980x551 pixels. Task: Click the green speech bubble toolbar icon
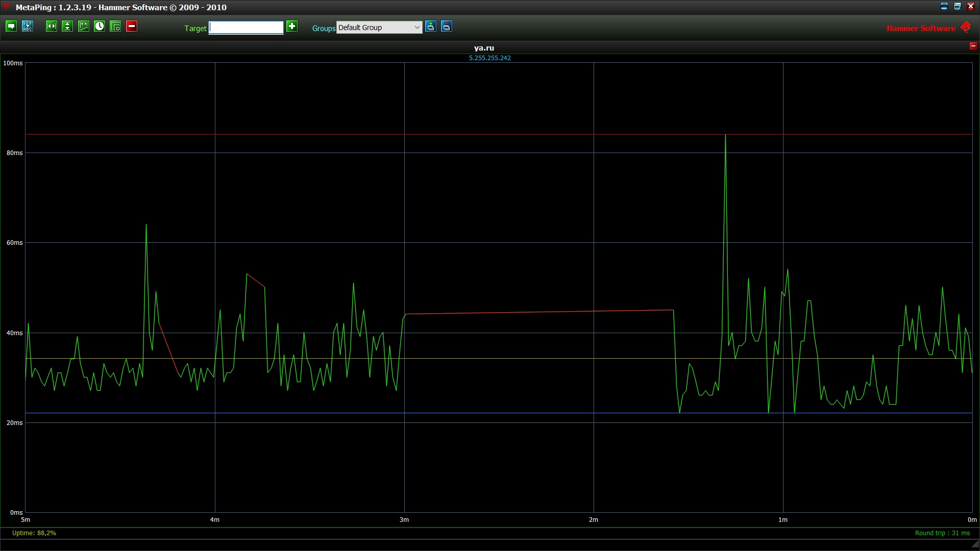[11, 27]
